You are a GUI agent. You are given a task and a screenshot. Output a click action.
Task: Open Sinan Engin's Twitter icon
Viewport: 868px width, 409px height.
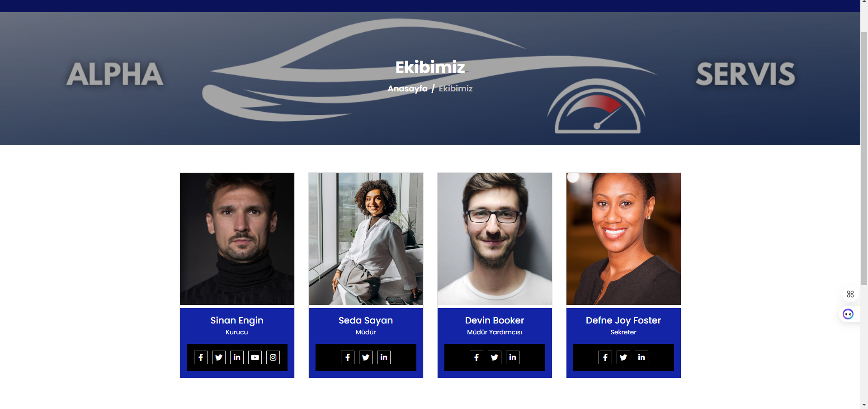(x=219, y=357)
